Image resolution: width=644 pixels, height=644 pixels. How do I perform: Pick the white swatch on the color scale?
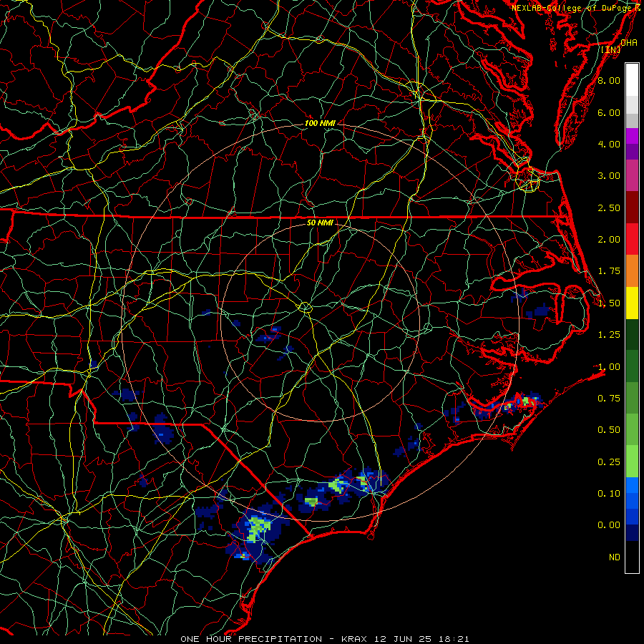point(632,80)
